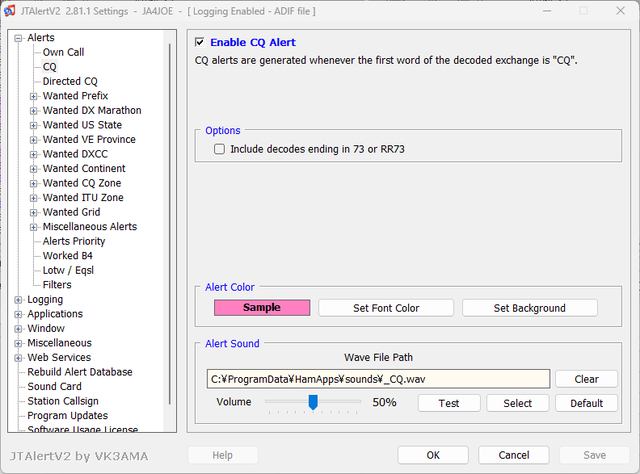The height and width of the screenshot is (474, 640).
Task: Expand the Miscellaneous Alerts node
Action: coord(33,227)
